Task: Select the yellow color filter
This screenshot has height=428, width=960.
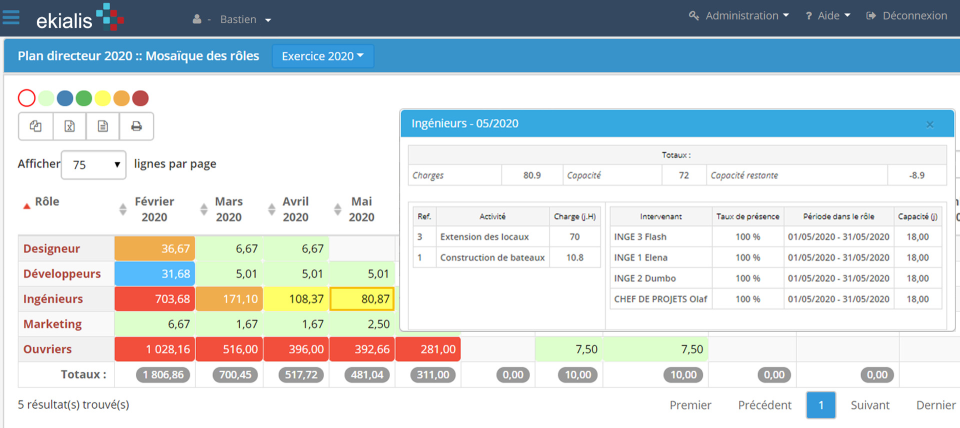Action: 103,98
